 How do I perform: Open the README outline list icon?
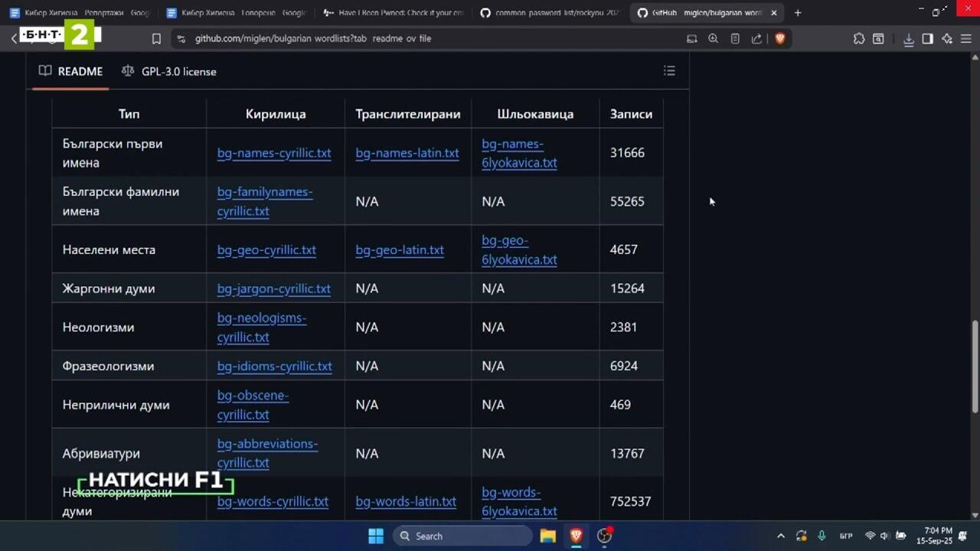point(669,71)
